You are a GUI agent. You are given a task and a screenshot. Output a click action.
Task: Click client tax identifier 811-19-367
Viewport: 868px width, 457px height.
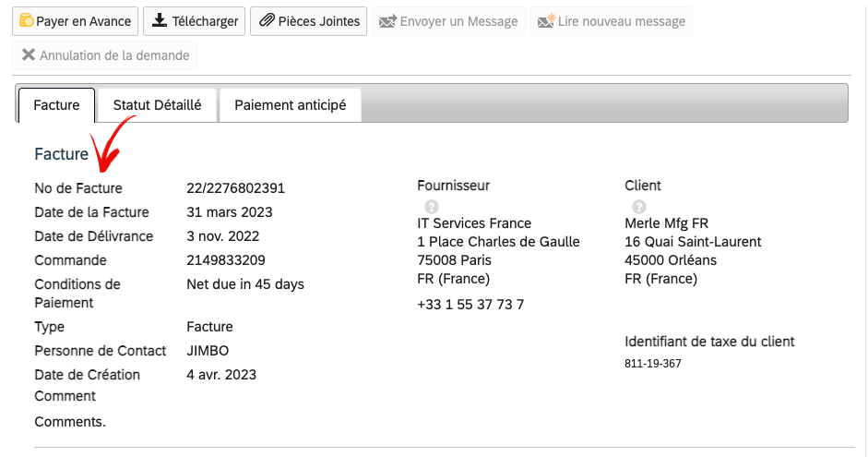click(653, 364)
